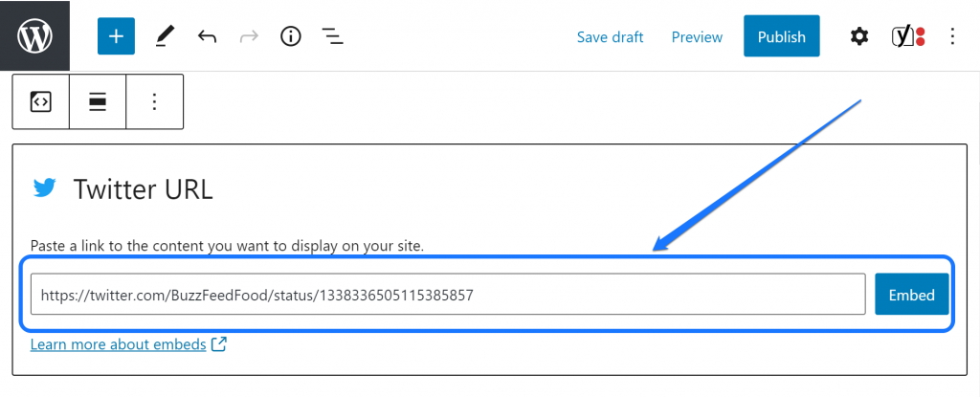
Task: Change the embed block type icon
Action: 40,102
